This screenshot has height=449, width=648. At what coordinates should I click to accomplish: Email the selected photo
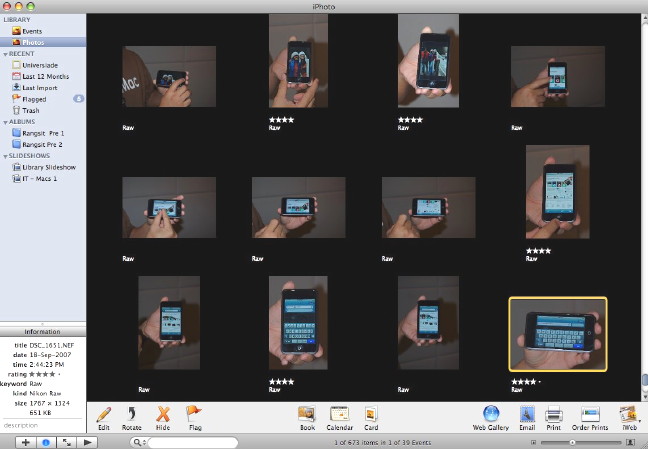[527, 418]
